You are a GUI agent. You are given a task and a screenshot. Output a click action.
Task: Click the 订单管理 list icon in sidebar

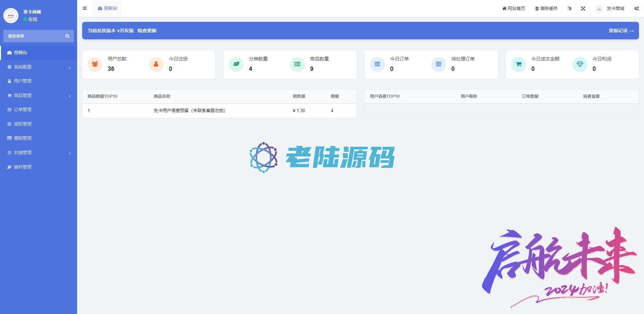[9, 109]
